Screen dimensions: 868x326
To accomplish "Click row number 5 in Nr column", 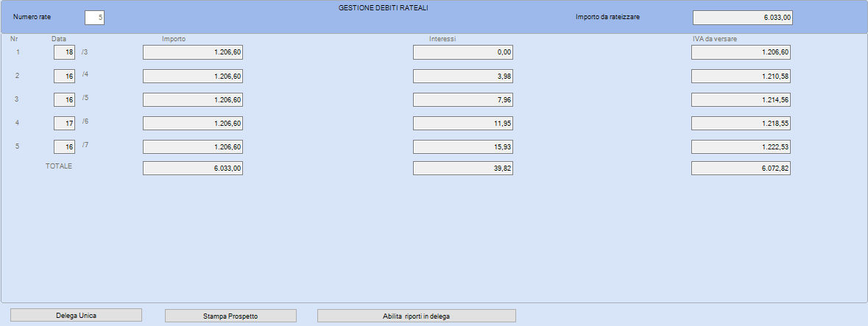I will [17, 146].
